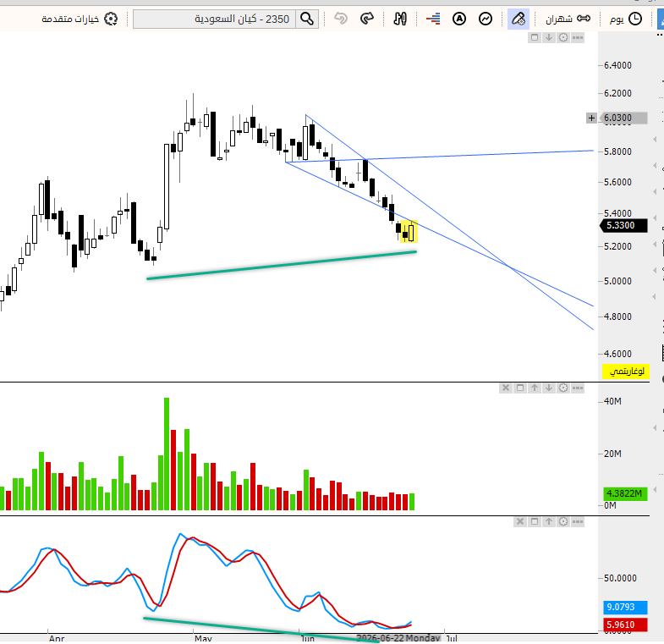
Task: Click the undo arrow in toolbar
Action: (x=341, y=19)
